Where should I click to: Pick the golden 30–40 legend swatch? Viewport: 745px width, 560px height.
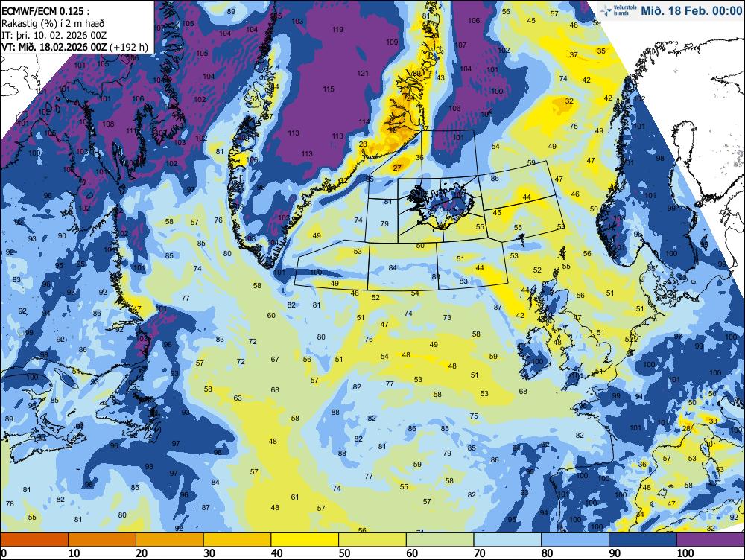click(x=237, y=539)
